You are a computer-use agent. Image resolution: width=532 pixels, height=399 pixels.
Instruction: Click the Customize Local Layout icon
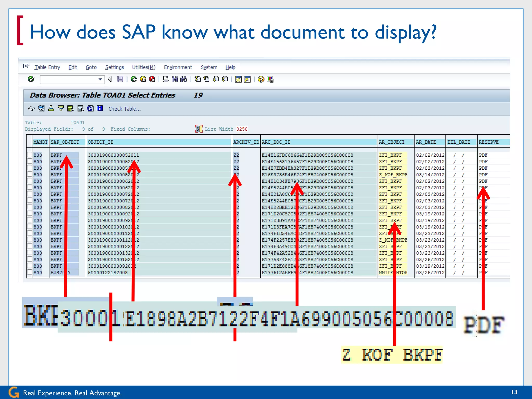tap(270, 79)
